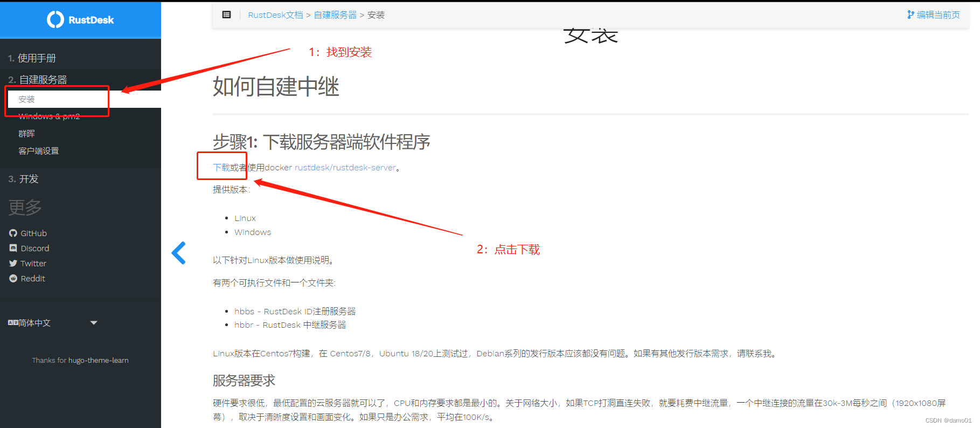Click the 如何自建中继 heading

click(276, 86)
